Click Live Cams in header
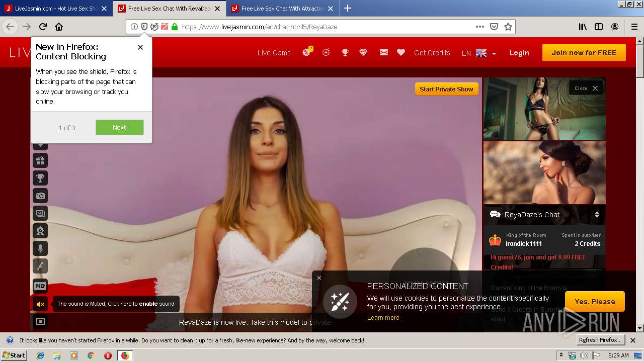Image resolution: width=644 pixels, height=362 pixels. coord(274,53)
